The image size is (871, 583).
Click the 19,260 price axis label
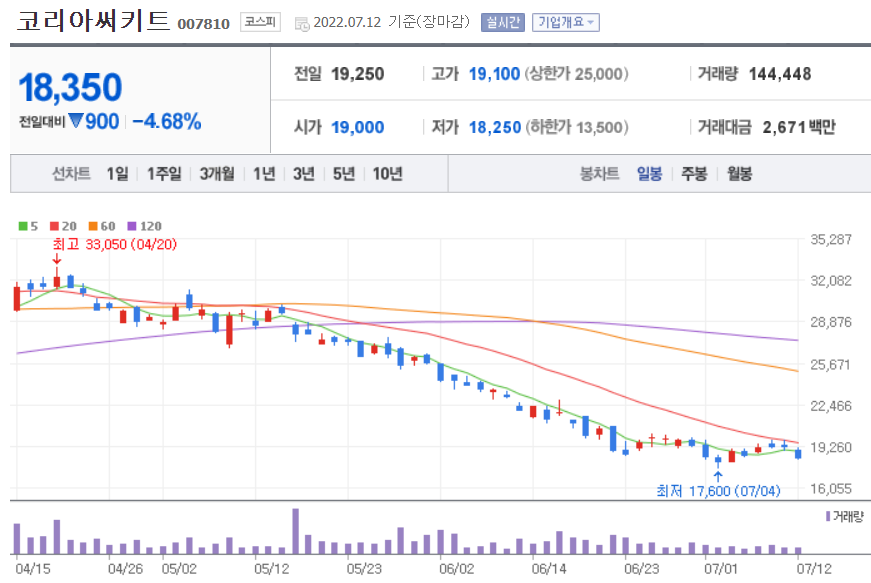click(x=831, y=447)
